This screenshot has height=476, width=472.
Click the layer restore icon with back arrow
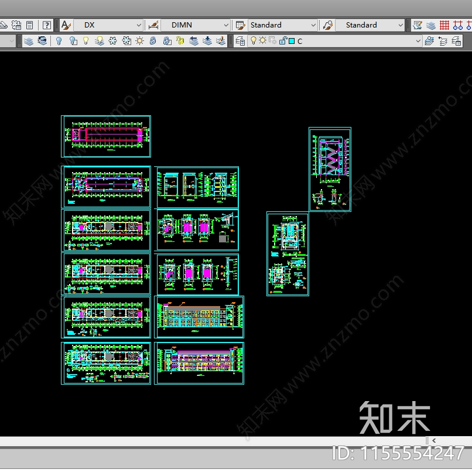point(443,41)
